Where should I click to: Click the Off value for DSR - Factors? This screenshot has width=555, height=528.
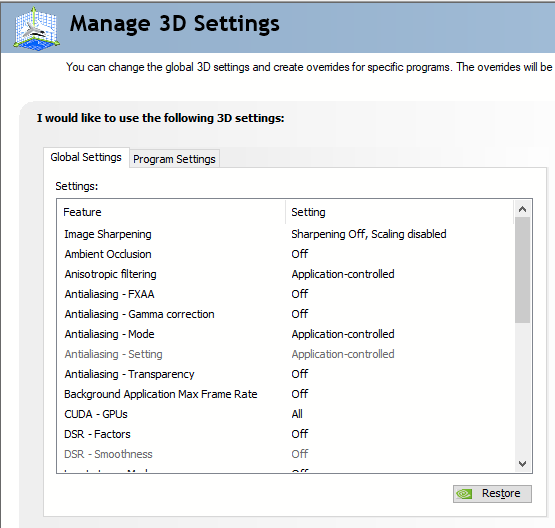point(300,434)
